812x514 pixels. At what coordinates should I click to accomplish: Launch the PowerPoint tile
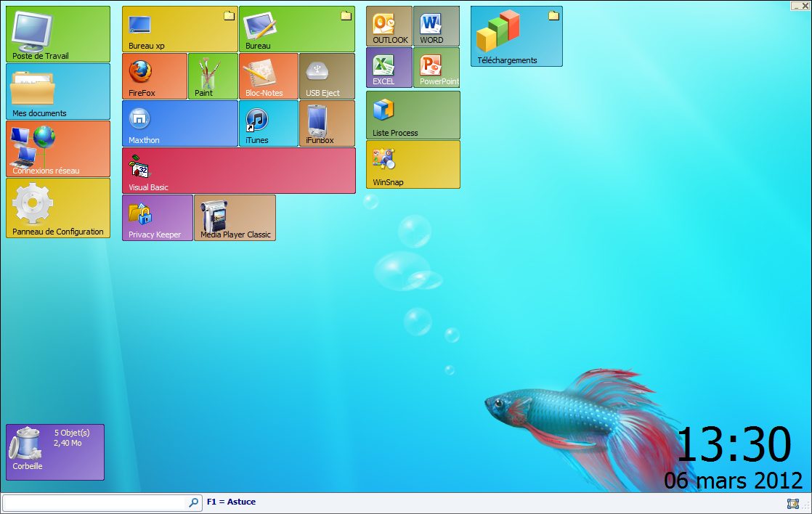click(436, 68)
